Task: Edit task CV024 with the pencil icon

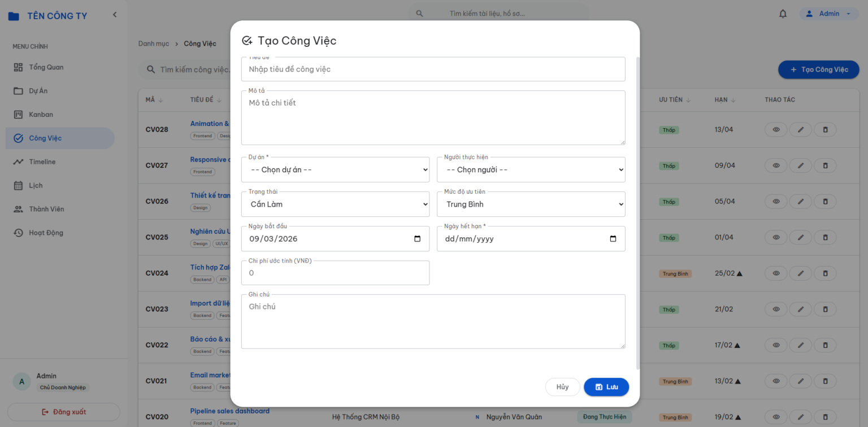Action: pyautogui.click(x=801, y=273)
